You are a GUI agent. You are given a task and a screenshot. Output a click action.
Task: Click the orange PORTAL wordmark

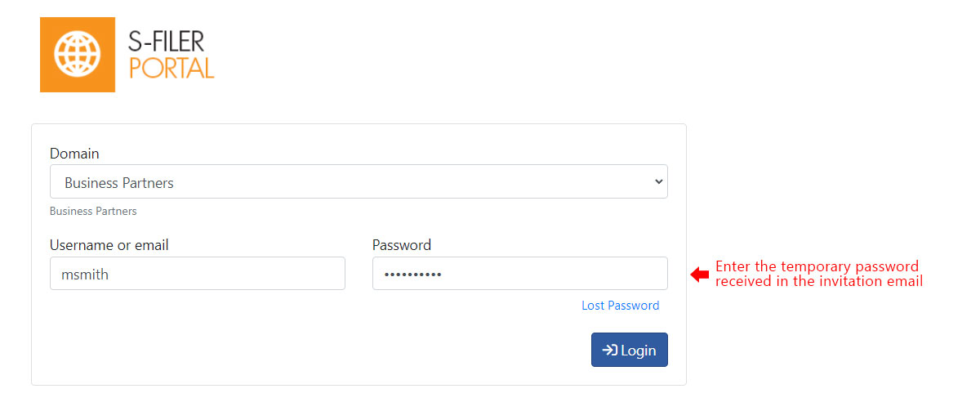tap(171, 68)
